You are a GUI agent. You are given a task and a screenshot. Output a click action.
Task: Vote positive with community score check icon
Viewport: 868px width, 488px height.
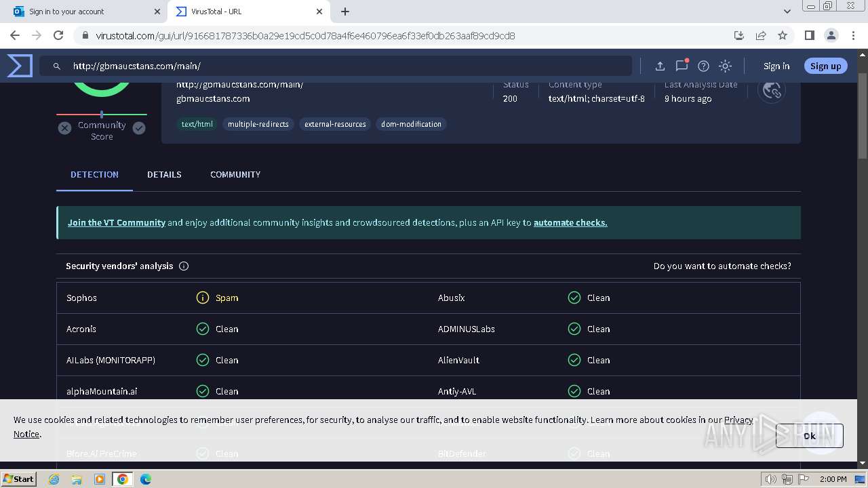(x=139, y=128)
